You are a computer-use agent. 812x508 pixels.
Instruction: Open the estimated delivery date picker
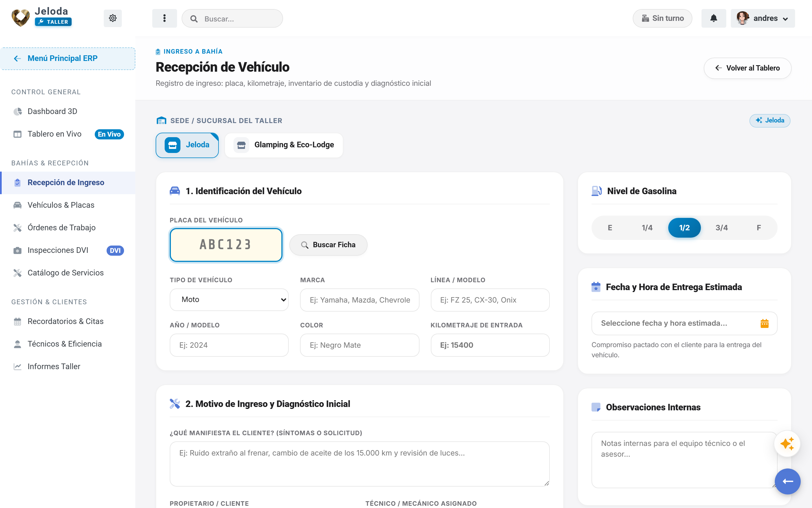coord(684,323)
